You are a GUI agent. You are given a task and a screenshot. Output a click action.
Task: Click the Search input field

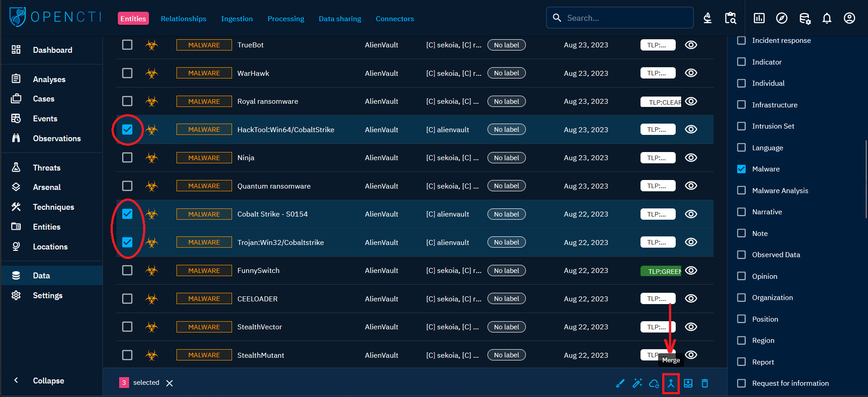pos(625,18)
